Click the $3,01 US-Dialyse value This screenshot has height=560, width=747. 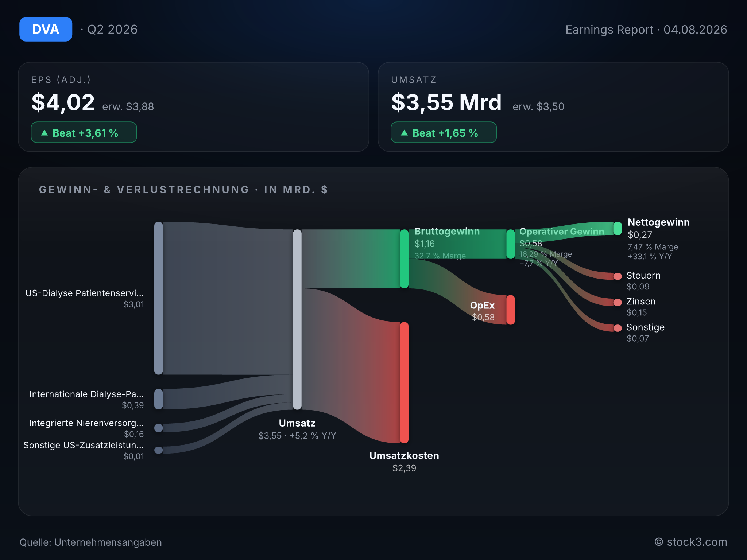click(x=133, y=304)
